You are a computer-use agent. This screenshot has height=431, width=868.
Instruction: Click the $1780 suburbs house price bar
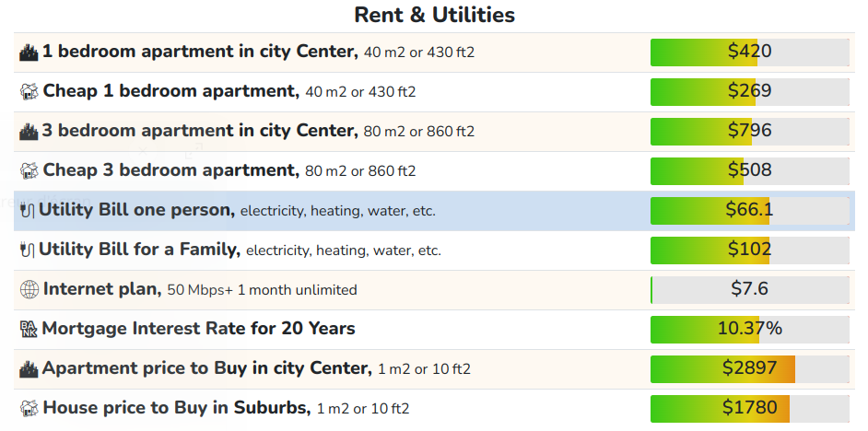749,408
